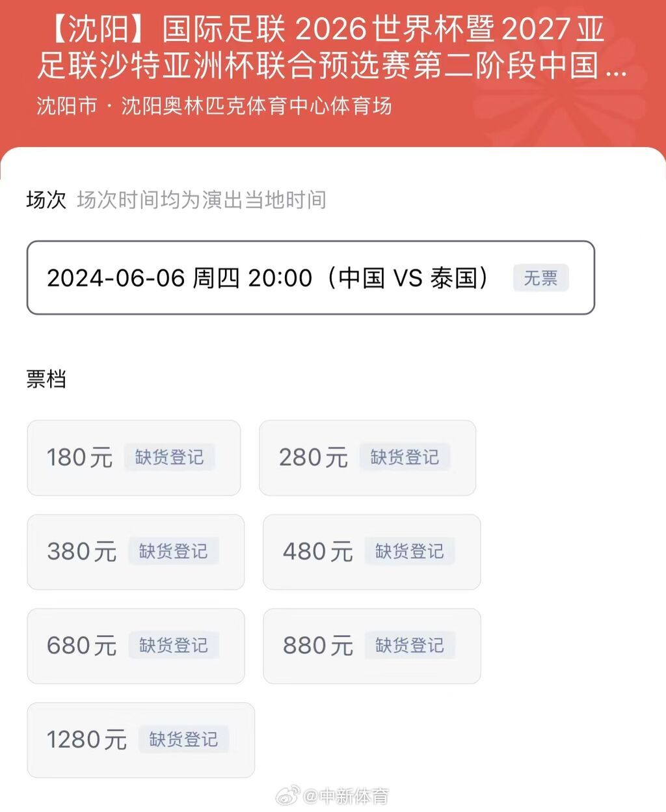Pick the 880元 ticket tier
Viewport: 666px width, 812px height.
pyautogui.click(x=371, y=645)
